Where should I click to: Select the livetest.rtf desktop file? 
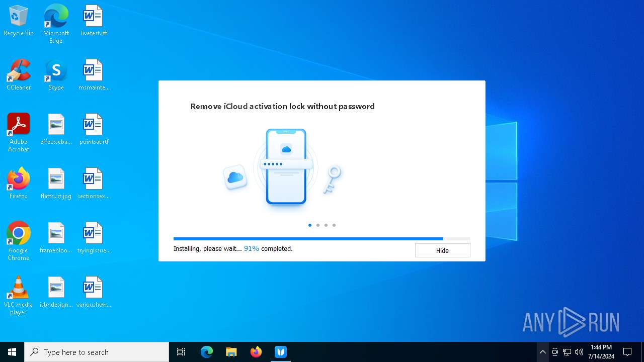pyautogui.click(x=94, y=21)
